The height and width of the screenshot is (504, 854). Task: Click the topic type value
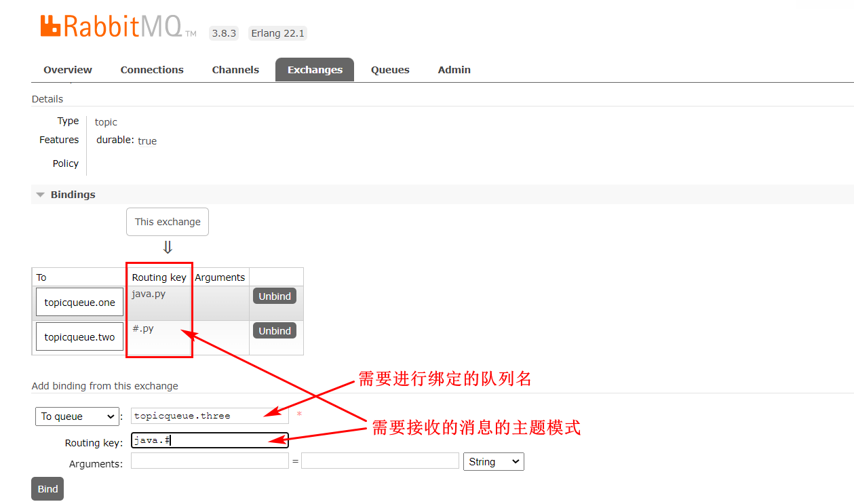pyautogui.click(x=106, y=122)
